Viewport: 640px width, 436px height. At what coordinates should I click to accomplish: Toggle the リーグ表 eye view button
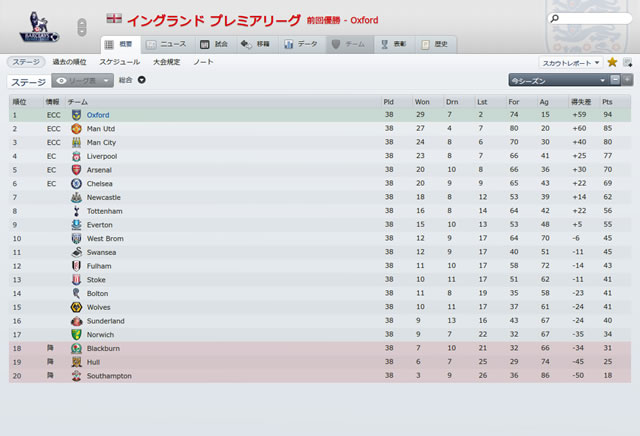(x=82, y=81)
